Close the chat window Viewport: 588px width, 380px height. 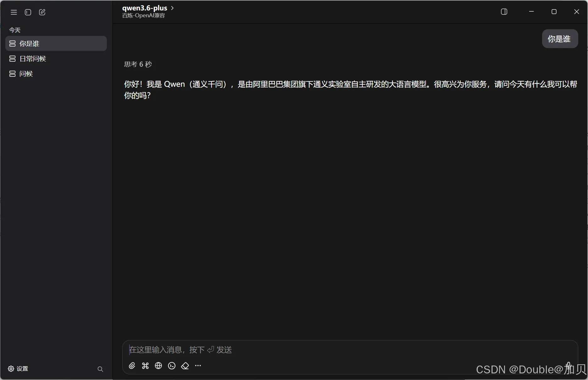tap(577, 12)
